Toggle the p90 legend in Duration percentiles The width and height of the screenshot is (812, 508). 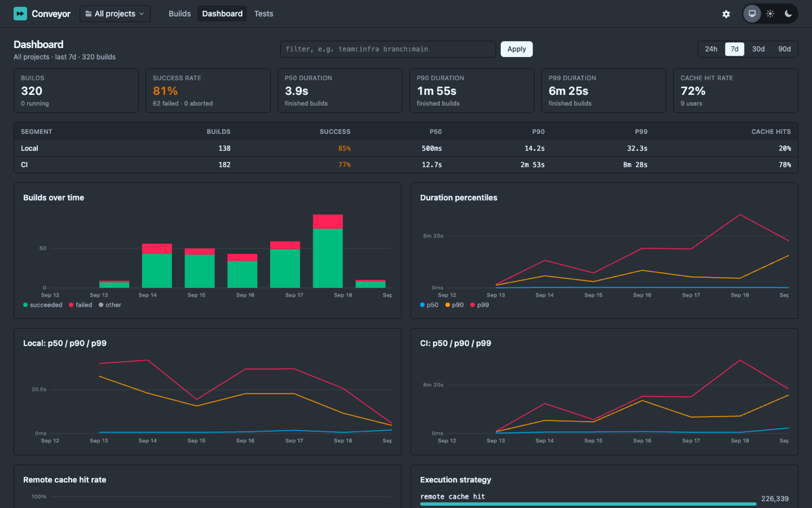coord(454,305)
